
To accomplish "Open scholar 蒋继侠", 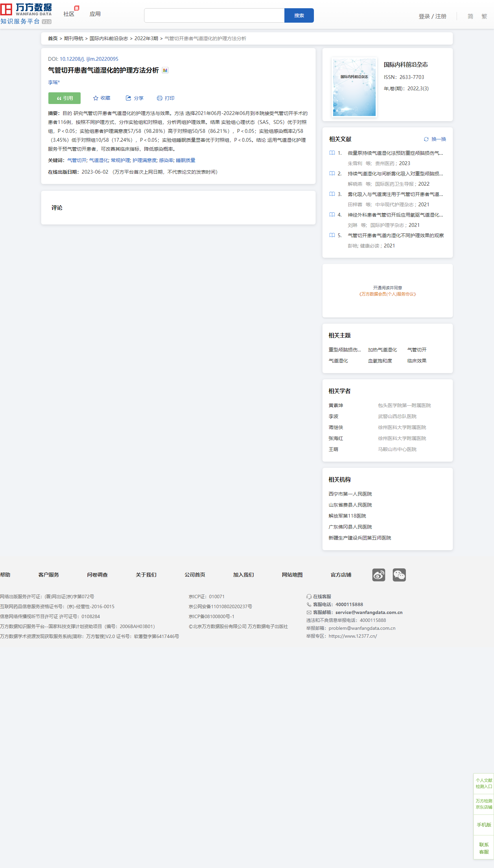I will 336,427.
